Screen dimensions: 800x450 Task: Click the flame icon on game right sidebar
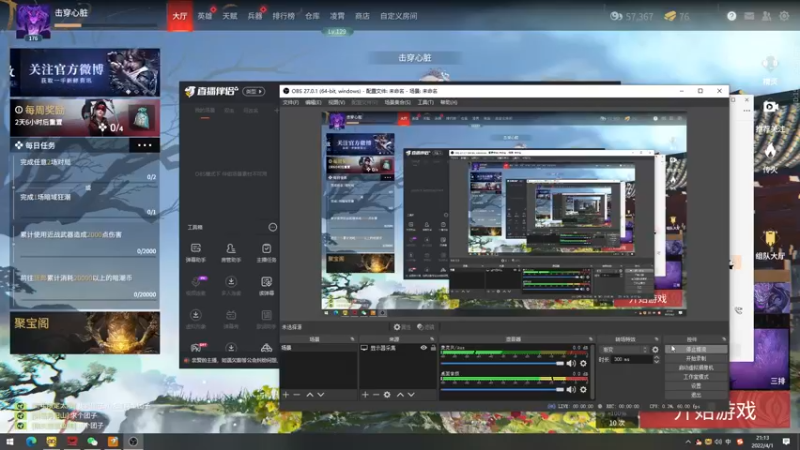point(770,151)
